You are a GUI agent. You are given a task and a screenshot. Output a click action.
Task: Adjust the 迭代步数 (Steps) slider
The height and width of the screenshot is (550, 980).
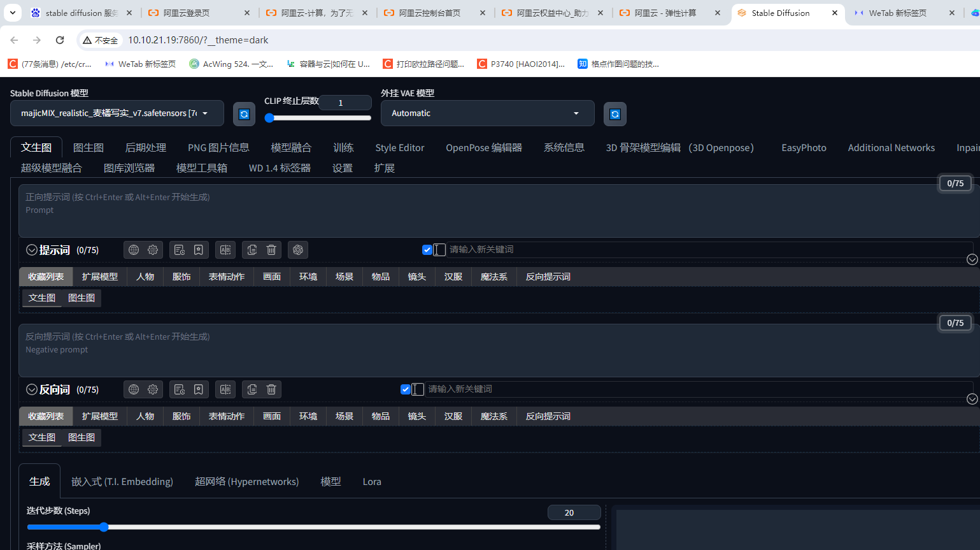coord(313,527)
